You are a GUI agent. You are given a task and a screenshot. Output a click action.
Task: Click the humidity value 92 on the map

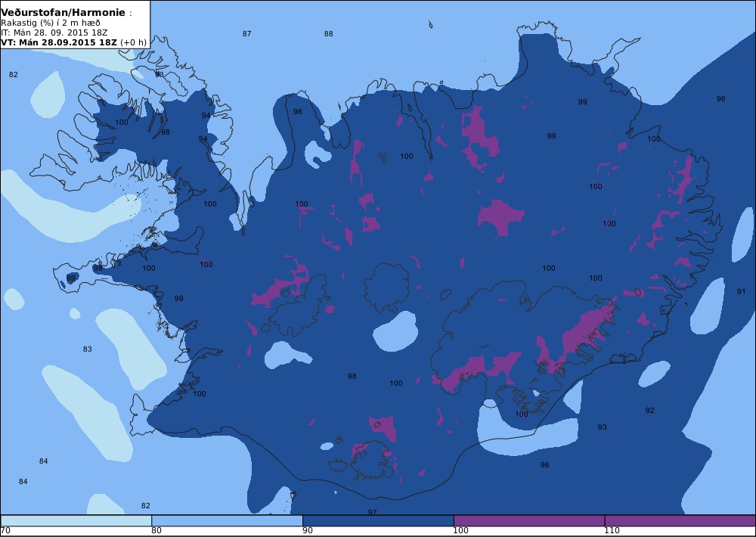650,411
